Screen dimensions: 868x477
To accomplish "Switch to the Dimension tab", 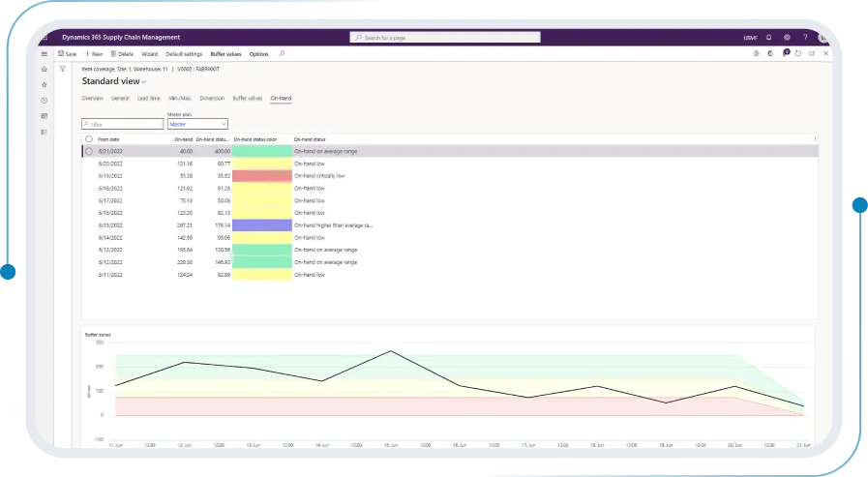I will 212,99.
